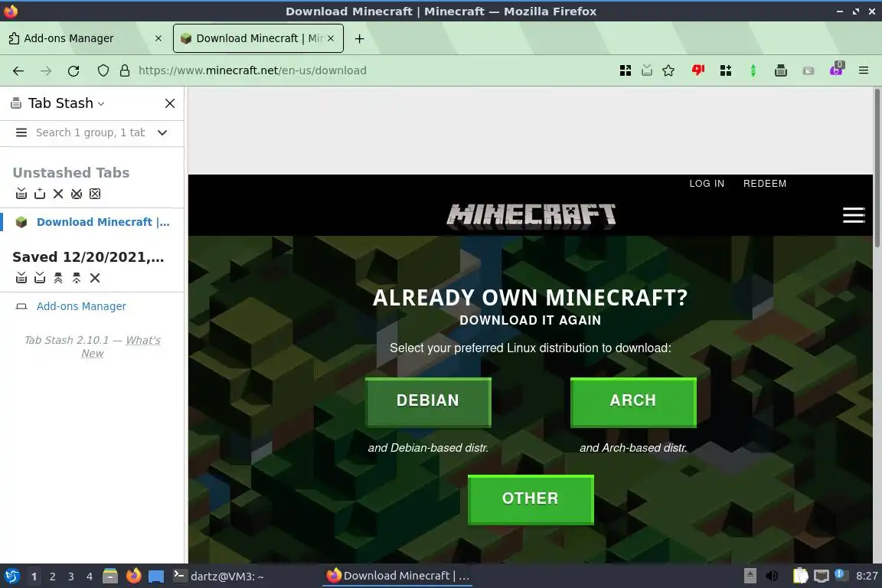Open the Tab Stash sidebar menu icon beside search

coord(21,132)
